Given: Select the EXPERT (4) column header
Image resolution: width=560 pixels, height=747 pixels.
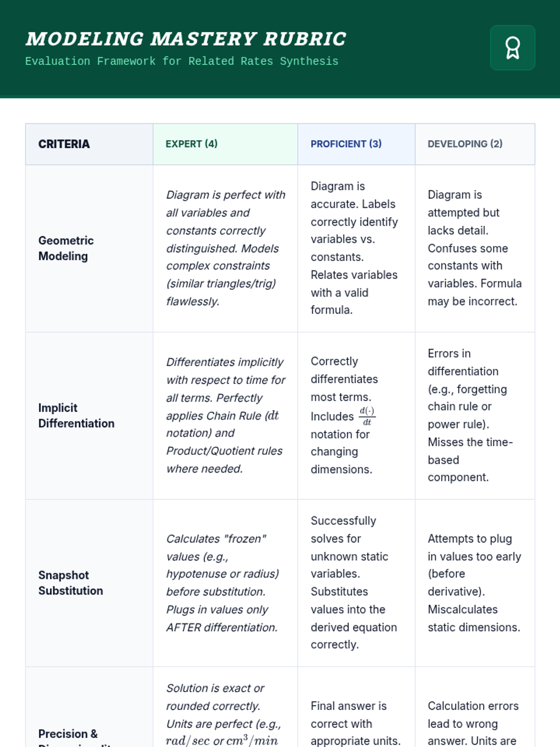Looking at the screenshot, I should [191, 144].
